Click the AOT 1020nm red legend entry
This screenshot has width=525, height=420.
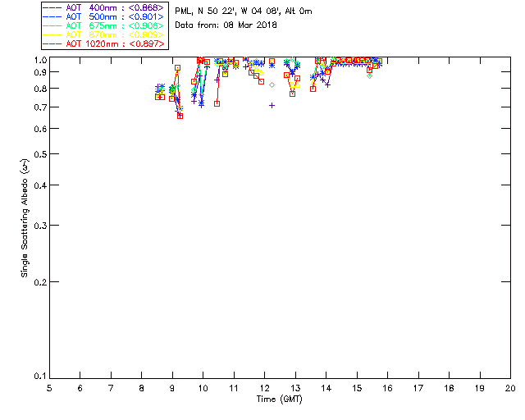click(x=104, y=43)
